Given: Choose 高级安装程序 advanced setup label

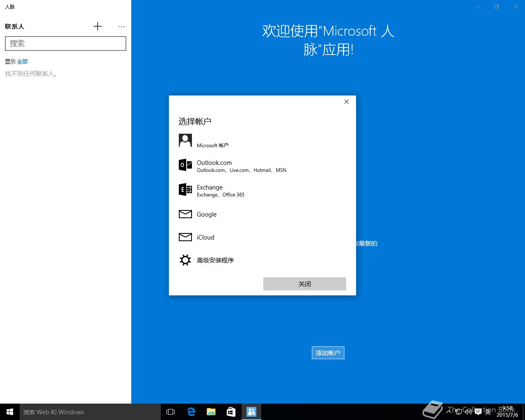Looking at the screenshot, I should [x=215, y=260].
